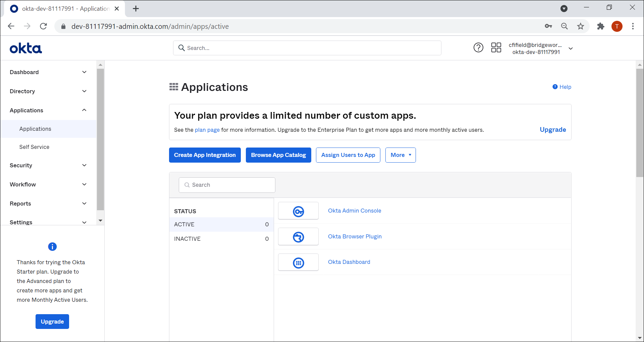Open the Chrome extensions puzzle icon
Viewport: 644px width, 342px height.
click(x=601, y=26)
